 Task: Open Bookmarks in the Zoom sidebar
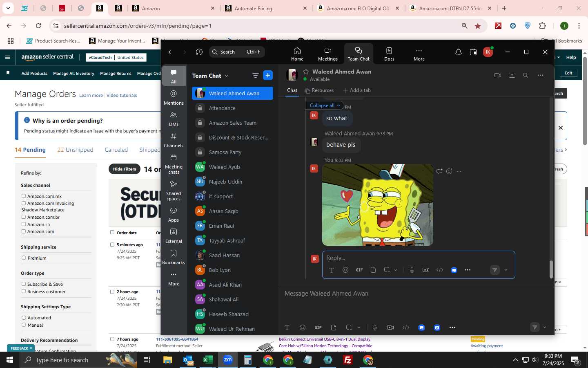[174, 257]
